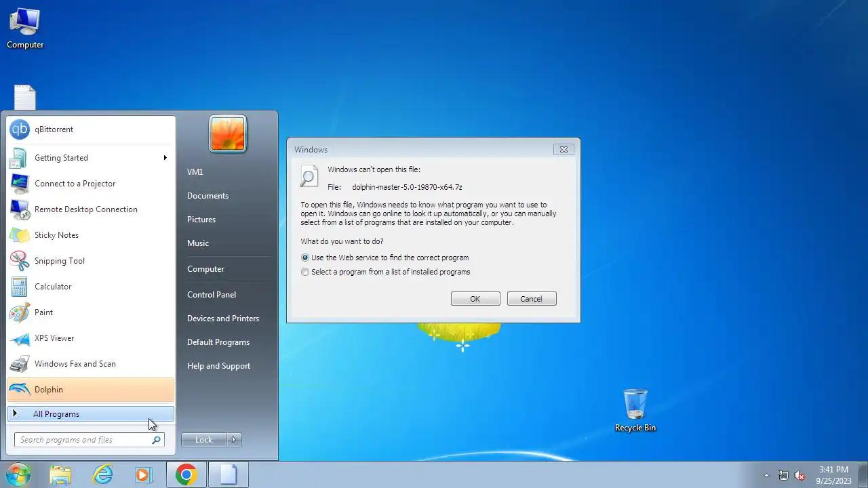Click the Computer desktop icon

25,28
